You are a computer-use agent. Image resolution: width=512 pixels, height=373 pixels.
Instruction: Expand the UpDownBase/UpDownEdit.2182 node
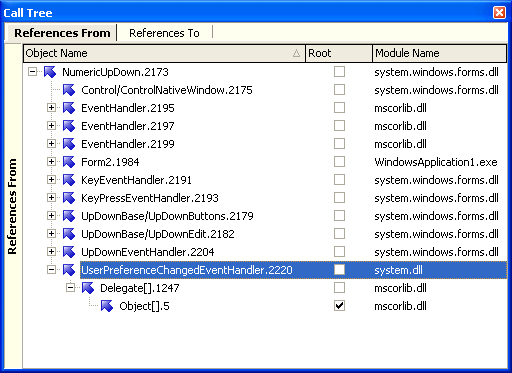pos(51,234)
